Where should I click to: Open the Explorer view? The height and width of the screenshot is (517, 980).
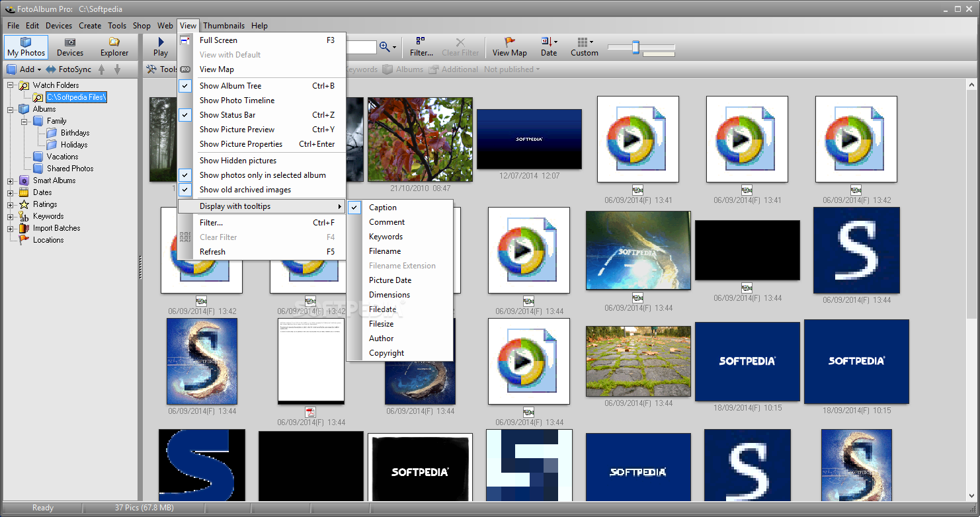pyautogui.click(x=114, y=47)
